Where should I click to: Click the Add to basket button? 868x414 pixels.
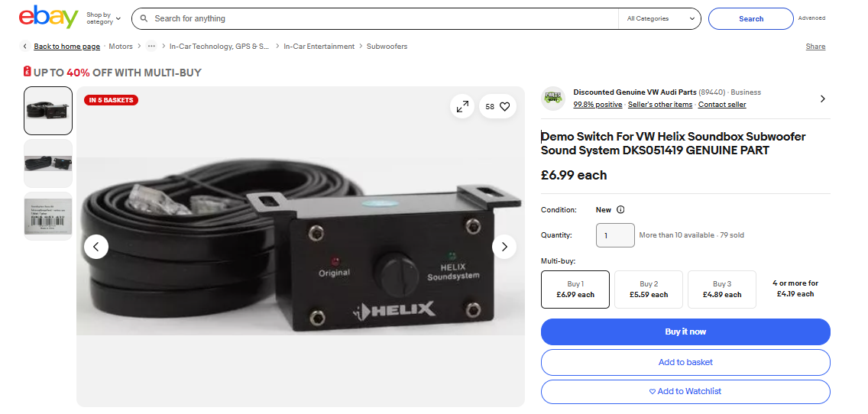[x=685, y=362]
